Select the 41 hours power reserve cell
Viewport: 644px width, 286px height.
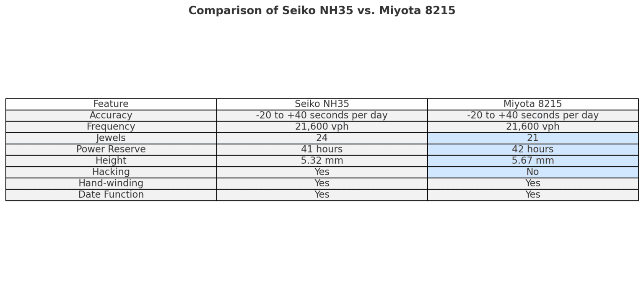point(322,149)
